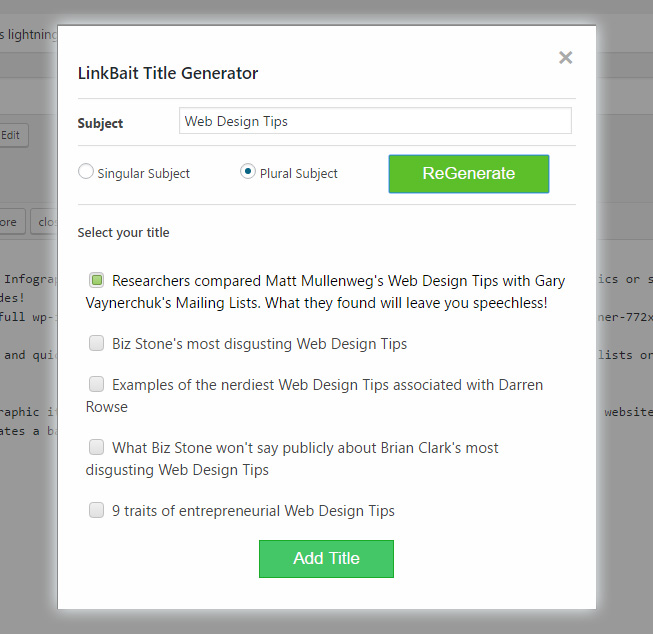Click the Subject input field

375,121
